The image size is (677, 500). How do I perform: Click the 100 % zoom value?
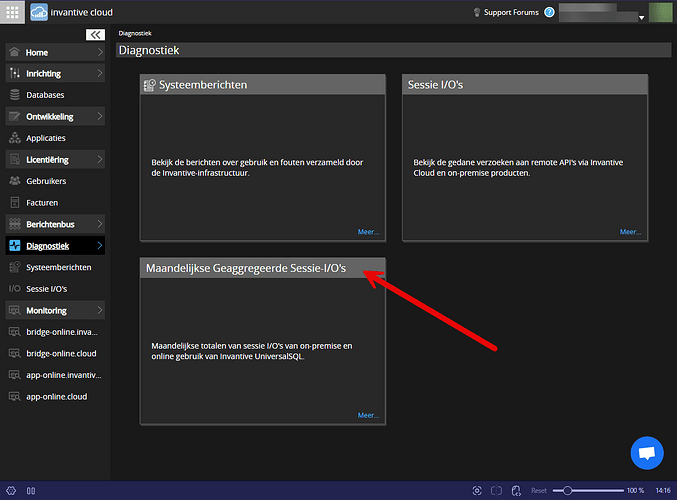tap(635, 491)
